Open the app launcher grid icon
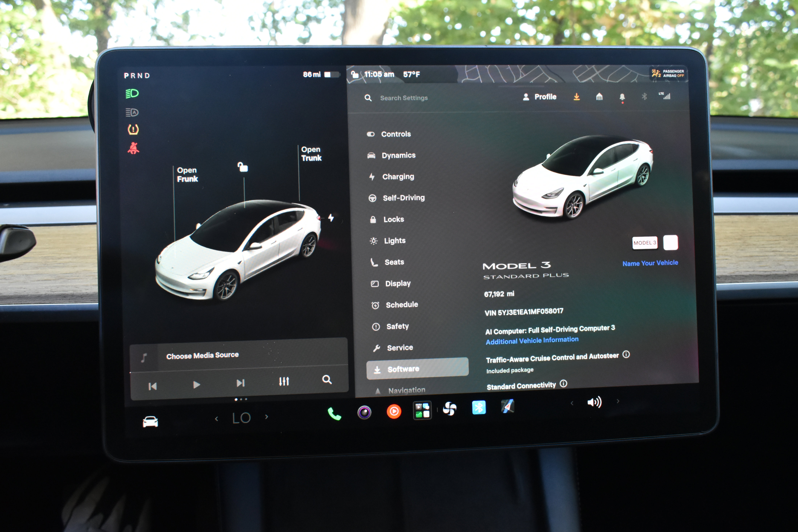Viewport: 798px width, 532px height. click(422, 410)
